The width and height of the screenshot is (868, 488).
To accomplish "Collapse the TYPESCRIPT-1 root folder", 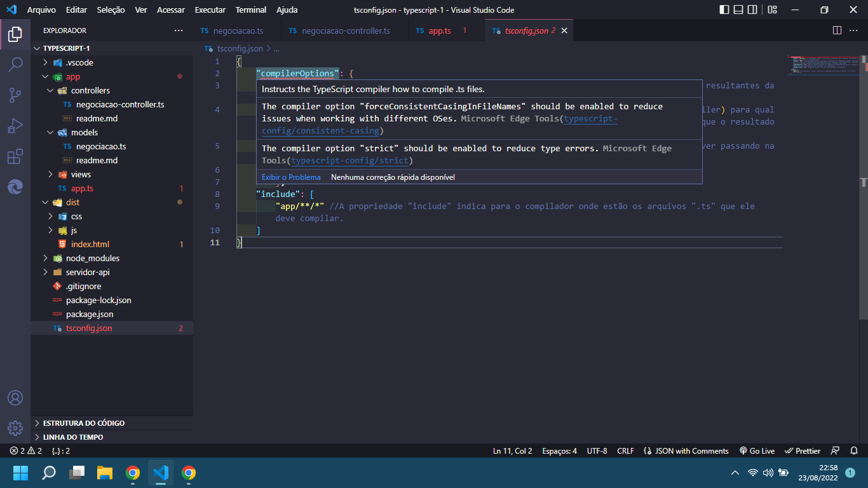I will pos(112,48).
